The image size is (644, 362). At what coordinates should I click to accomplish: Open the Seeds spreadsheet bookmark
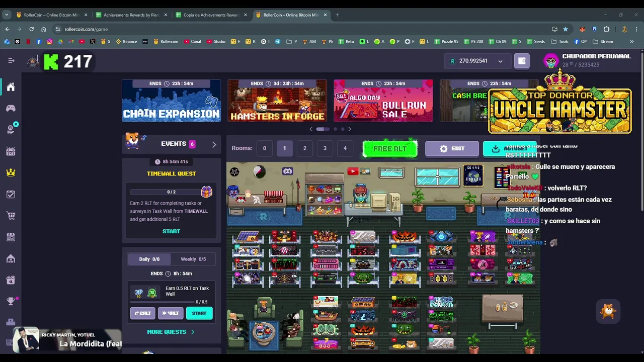(x=535, y=41)
